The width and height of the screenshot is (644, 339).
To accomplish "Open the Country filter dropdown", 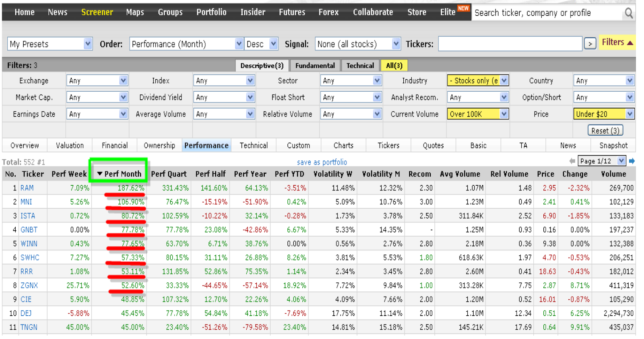I will [x=604, y=81].
